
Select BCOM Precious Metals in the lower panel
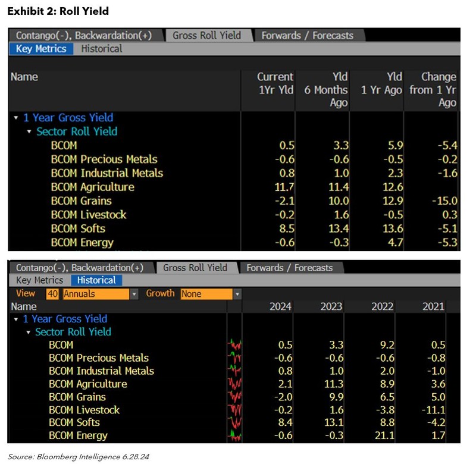pyautogui.click(x=99, y=358)
